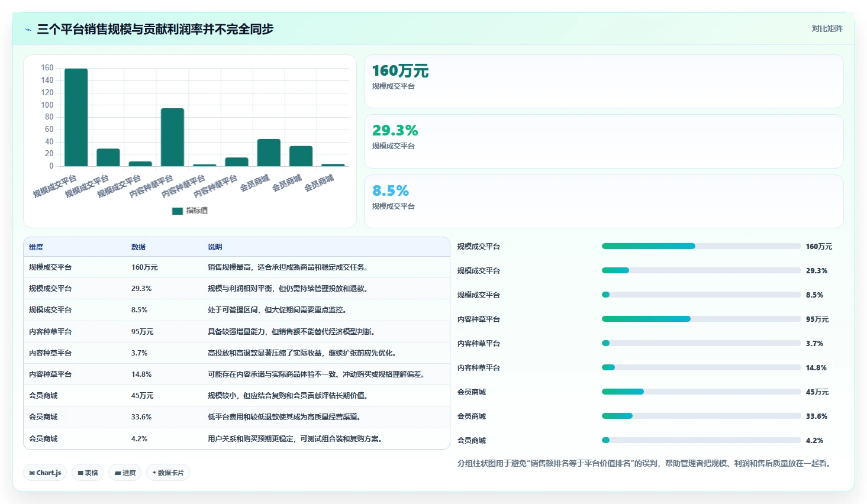
Task: Select the 29.3% cell in the table
Action: 141,289
